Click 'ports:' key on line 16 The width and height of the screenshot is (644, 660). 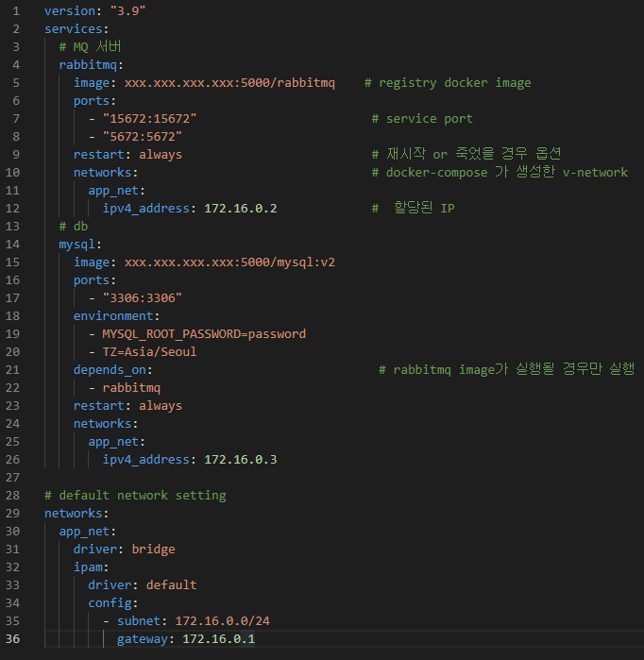pos(94,280)
